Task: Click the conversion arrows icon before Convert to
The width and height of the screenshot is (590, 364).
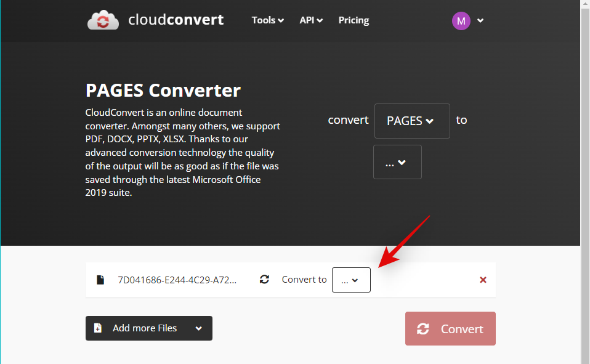Action: (x=264, y=279)
